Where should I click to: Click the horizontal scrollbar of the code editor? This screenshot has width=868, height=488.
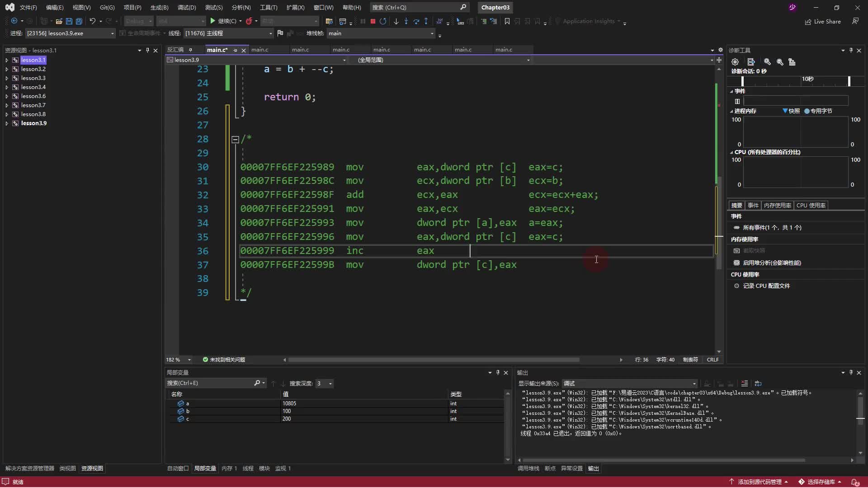tap(434, 360)
